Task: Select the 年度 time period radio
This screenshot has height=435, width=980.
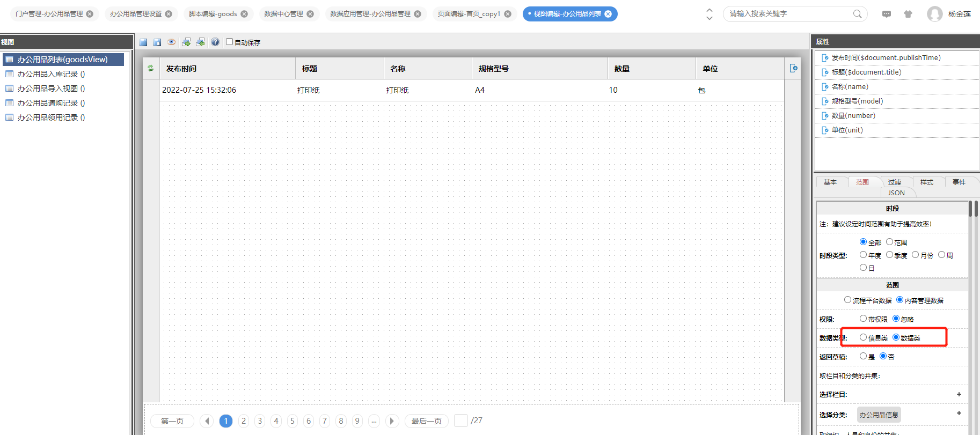Action: coord(863,255)
